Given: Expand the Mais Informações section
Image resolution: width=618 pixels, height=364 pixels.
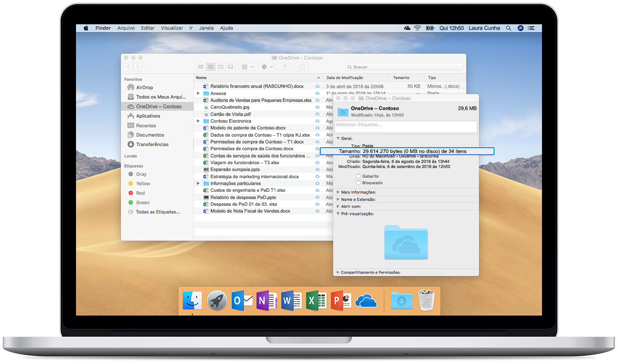Looking at the screenshot, I should point(338,192).
